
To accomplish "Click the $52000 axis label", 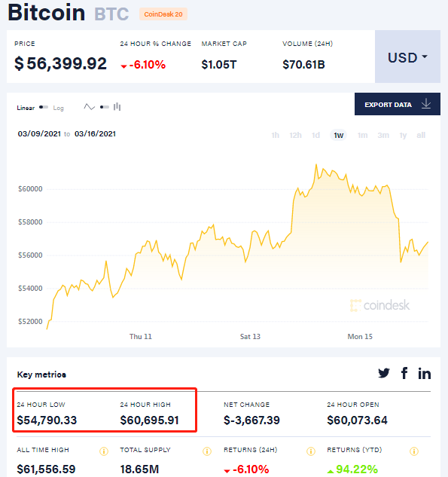I will coord(30,322).
